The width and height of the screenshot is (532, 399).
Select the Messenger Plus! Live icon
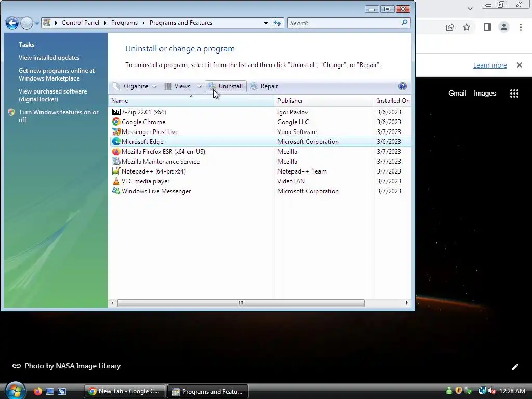(116, 131)
